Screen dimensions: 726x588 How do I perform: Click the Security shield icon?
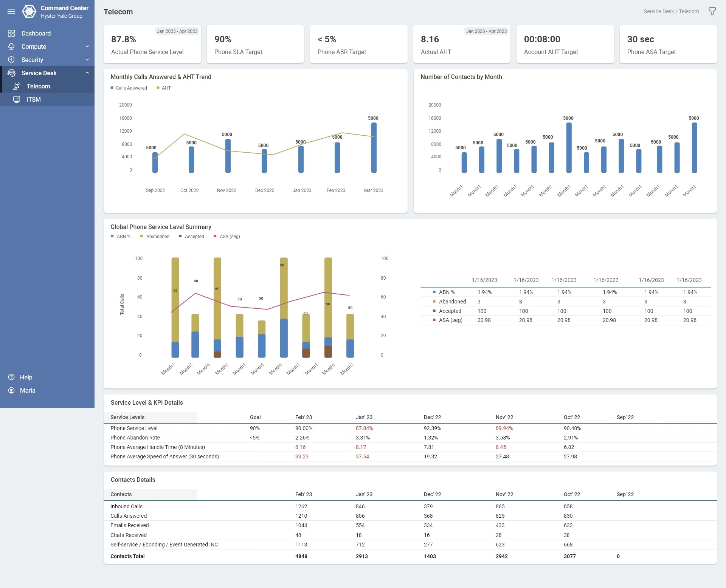click(11, 60)
